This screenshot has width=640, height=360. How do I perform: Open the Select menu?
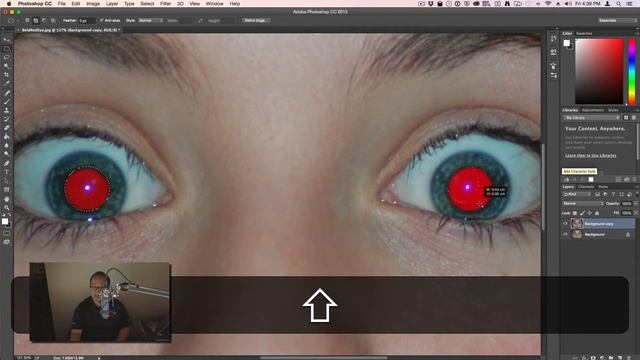[x=147, y=4]
